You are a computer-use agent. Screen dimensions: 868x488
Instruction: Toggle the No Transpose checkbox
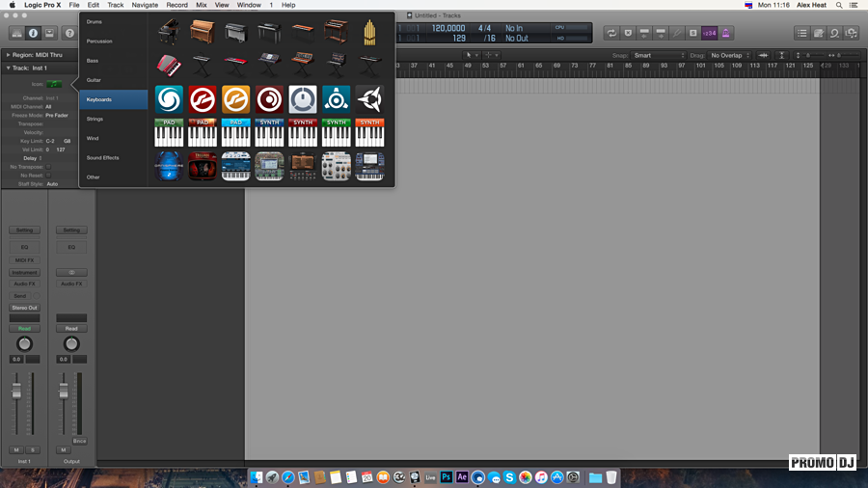[48, 167]
